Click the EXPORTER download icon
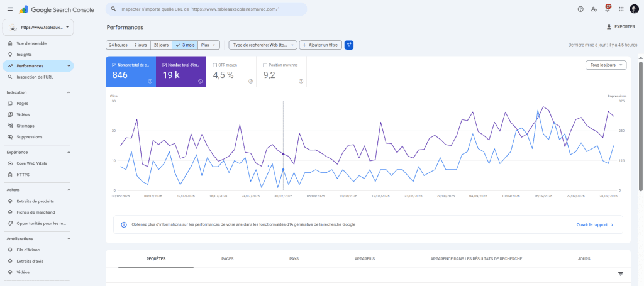This screenshot has height=286, width=644. click(609, 26)
